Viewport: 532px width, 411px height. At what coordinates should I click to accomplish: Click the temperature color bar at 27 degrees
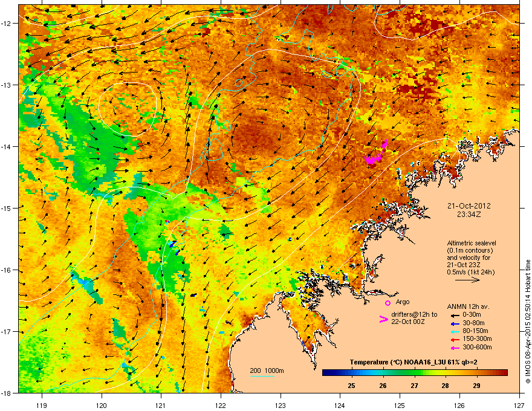[414, 373]
